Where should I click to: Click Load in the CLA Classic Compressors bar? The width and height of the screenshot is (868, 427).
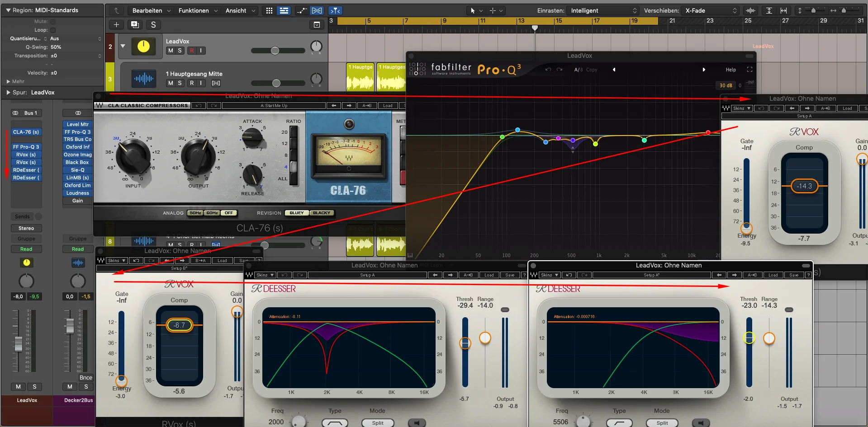(388, 106)
